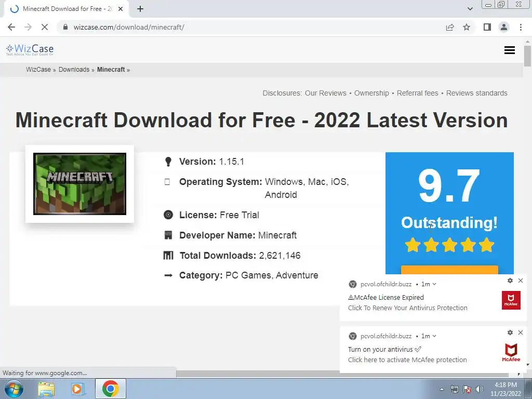Screen dimensions: 532x399
Task: Click the page heading Minecraft Download for Free
Action: (261, 120)
